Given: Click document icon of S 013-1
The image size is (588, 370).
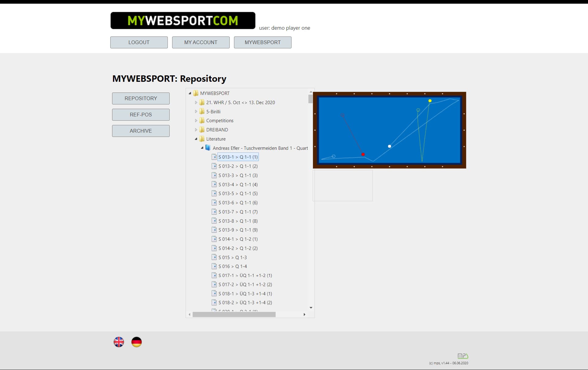Looking at the screenshot, I should click(x=214, y=157).
